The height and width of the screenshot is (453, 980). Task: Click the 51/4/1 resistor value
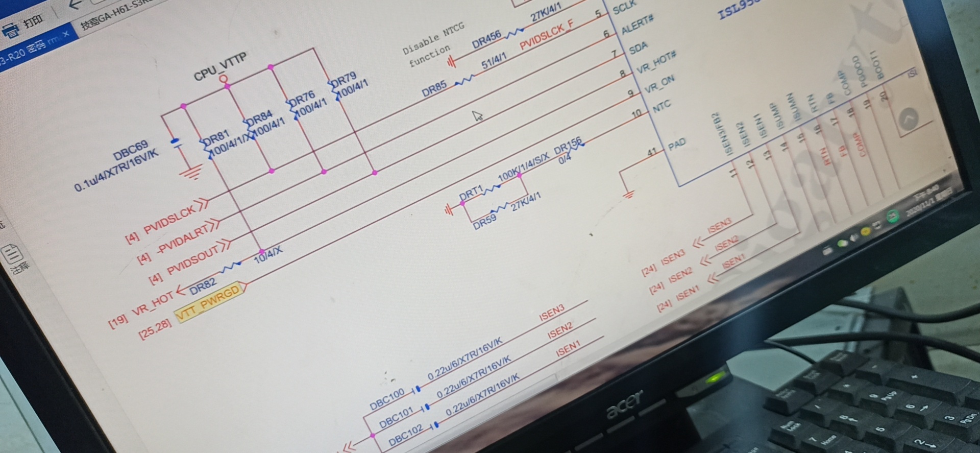pos(494,62)
